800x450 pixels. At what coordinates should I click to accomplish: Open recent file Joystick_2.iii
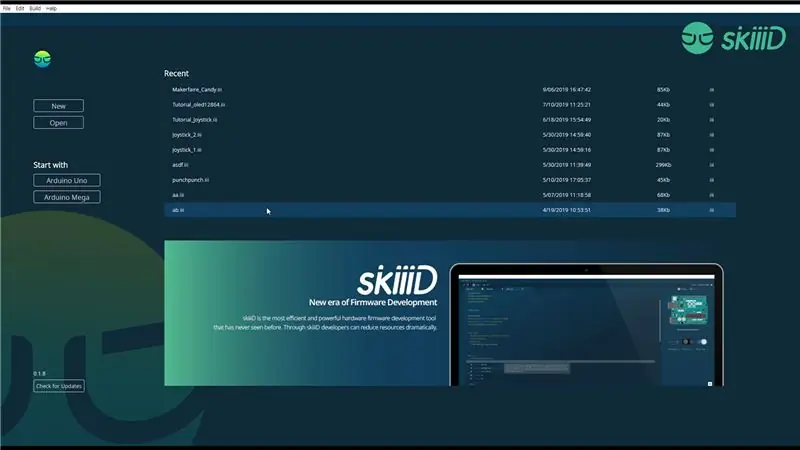(x=187, y=135)
